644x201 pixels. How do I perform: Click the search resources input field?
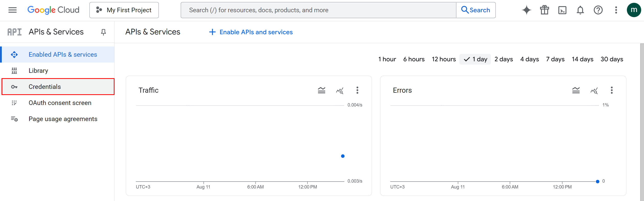(x=318, y=10)
